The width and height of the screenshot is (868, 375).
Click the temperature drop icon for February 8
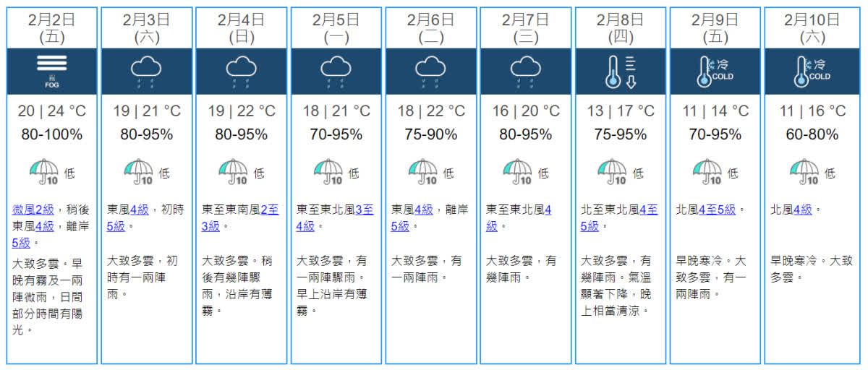coord(621,71)
